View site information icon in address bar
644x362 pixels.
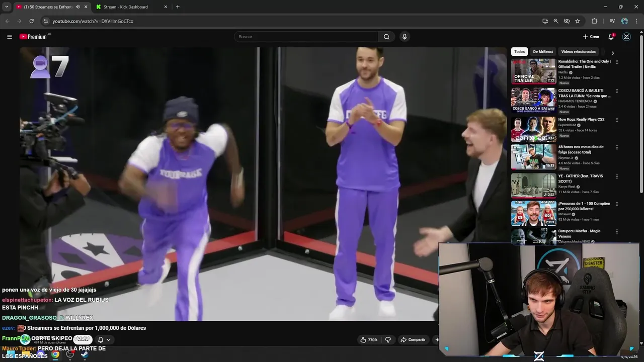pyautogui.click(x=46, y=21)
